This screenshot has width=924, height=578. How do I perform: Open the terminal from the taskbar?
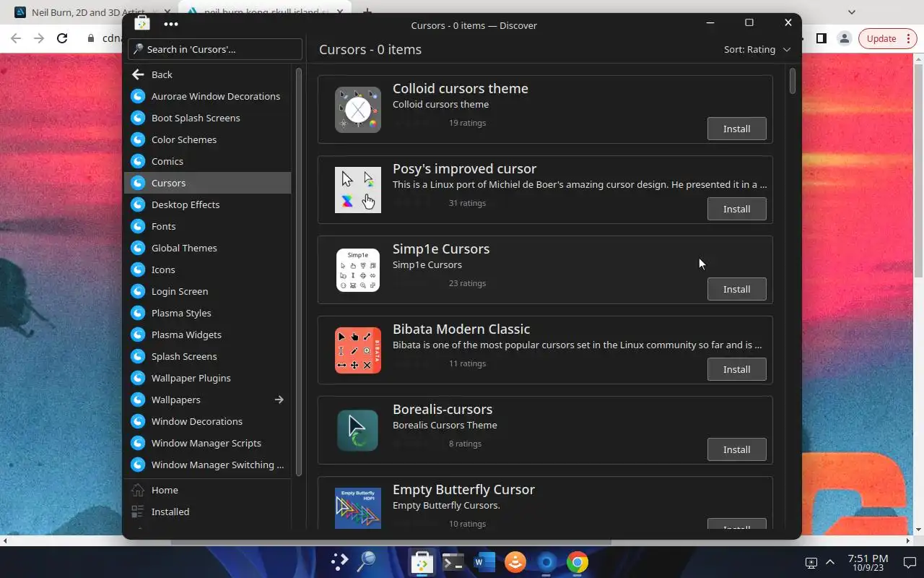click(453, 562)
